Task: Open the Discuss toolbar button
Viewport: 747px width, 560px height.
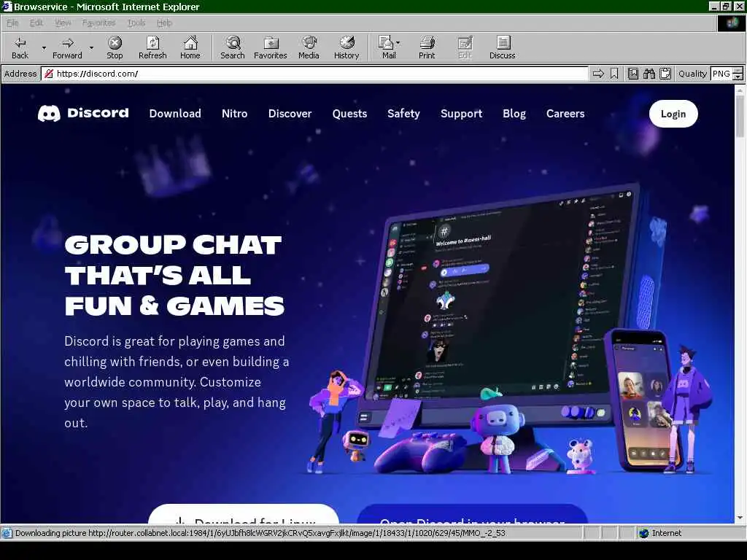Action: coord(502,47)
